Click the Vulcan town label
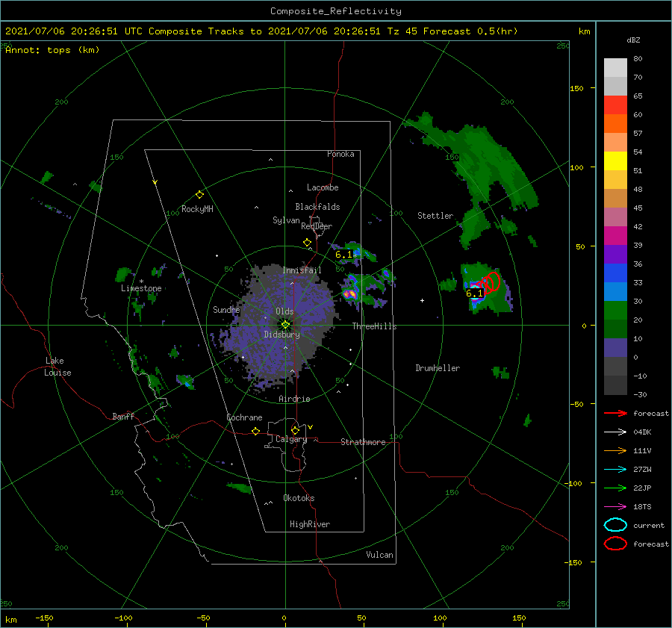The image size is (672, 628). [x=380, y=555]
